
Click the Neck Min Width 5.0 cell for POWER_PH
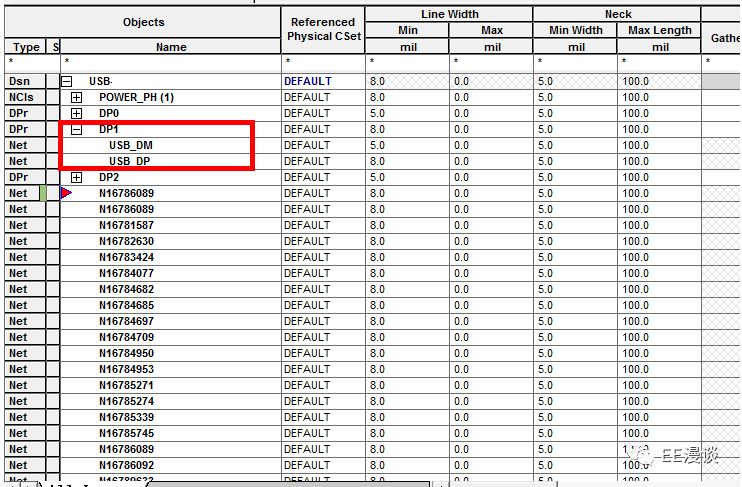(575, 97)
